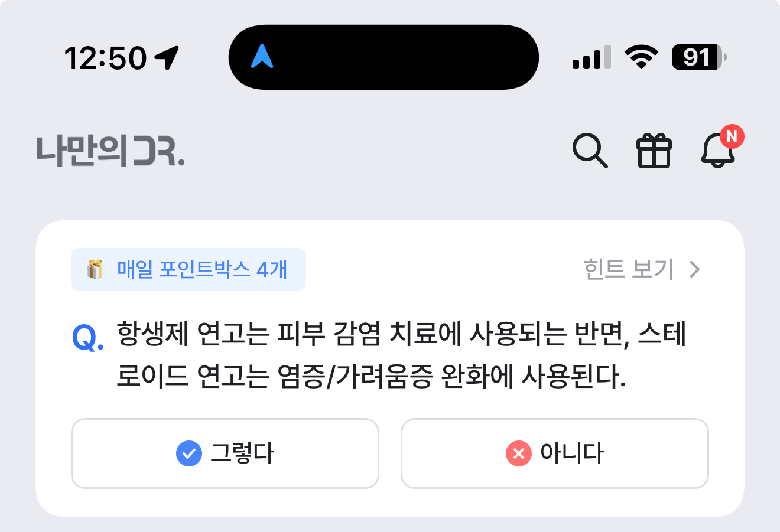Tap the 매일 포인트박스 4개 badge
Viewport: 780px width, 532px height.
tap(188, 269)
